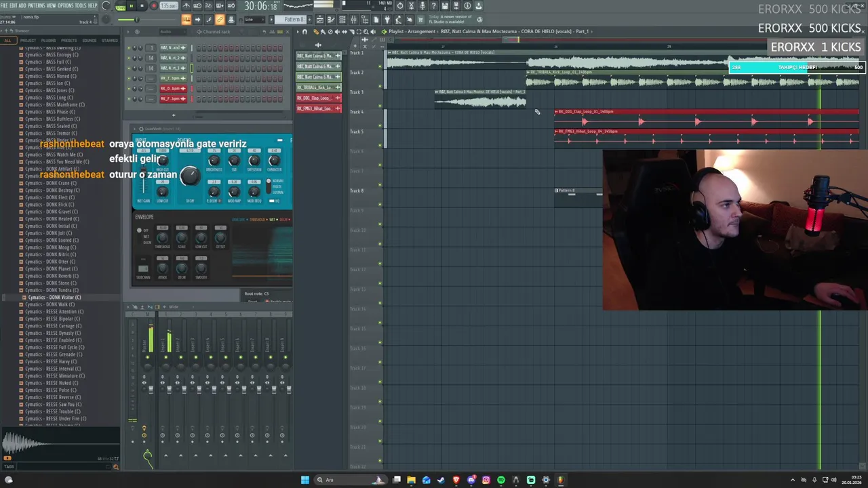Click the red Record button
The image size is (868, 488).
(154, 6)
